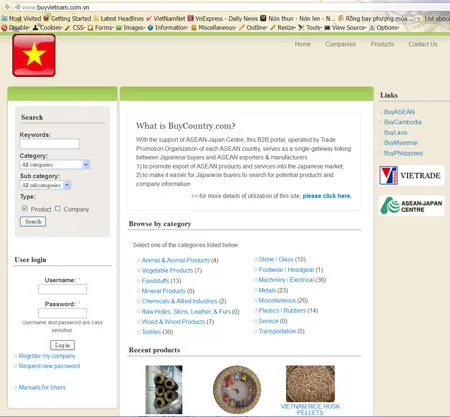The width and height of the screenshot is (450, 417).
Task: Open Web Developer Options menu
Action: 384,28
